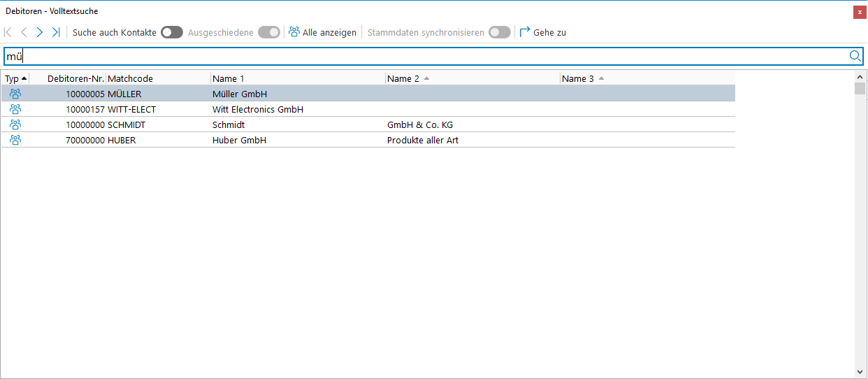This screenshot has width=868, height=379.
Task: Click the Gehe zu arrow icon
Action: point(525,32)
